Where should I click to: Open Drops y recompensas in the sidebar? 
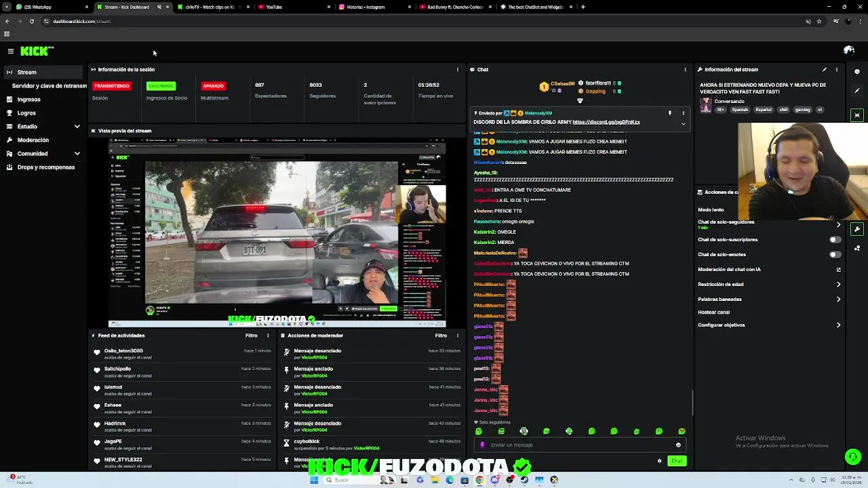[46, 167]
